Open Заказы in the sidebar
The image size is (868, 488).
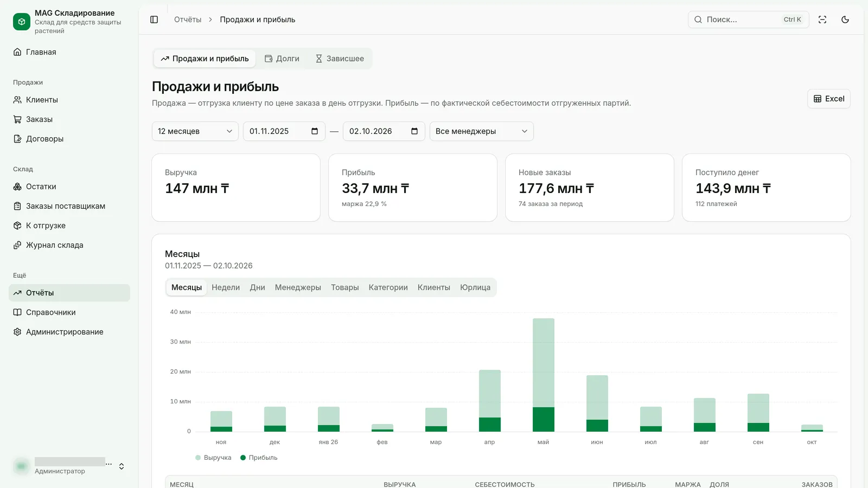pos(69,119)
